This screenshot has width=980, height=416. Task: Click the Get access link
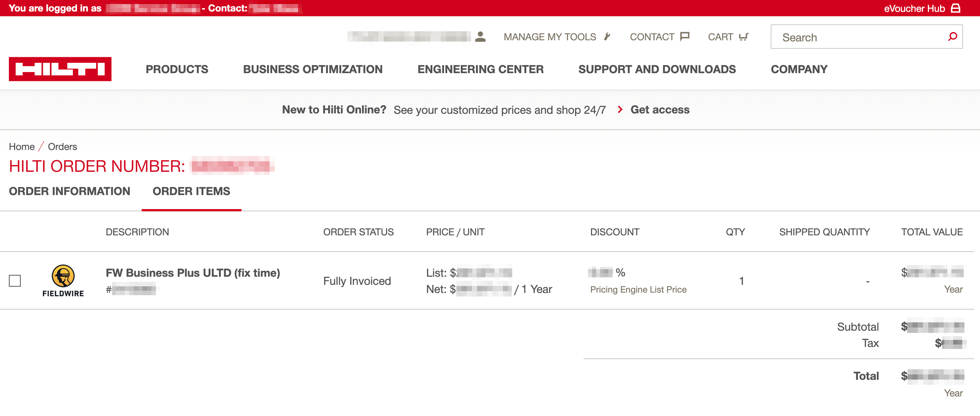point(660,109)
